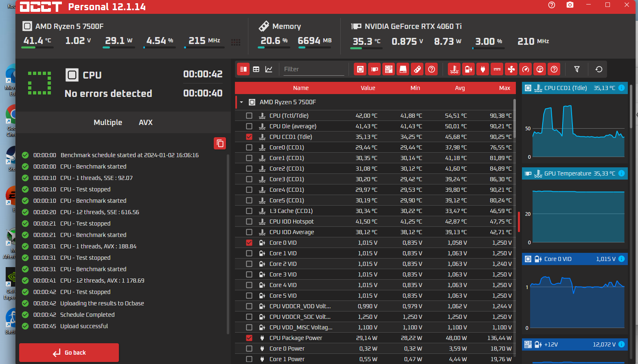The height and width of the screenshot is (364, 638).
Task: Select the 'Upload successful' log entry
Action: click(84, 326)
